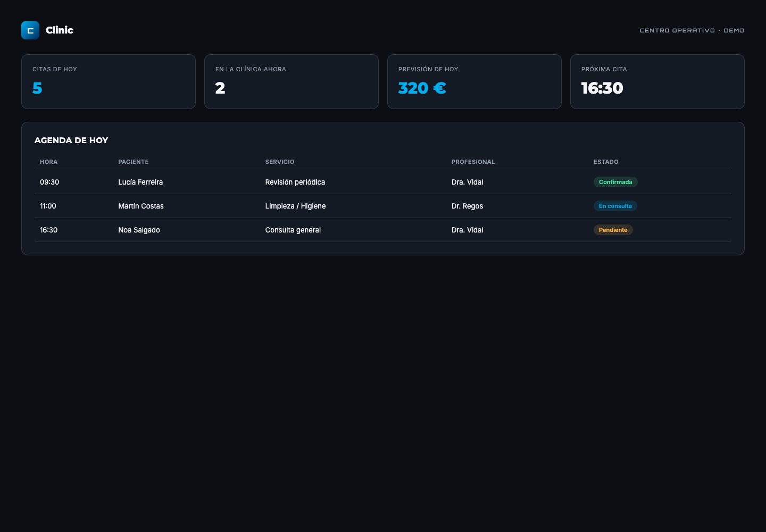Click Dra. Vidal in Noa Salgado's row
The height and width of the screenshot is (532, 766).
(468, 230)
